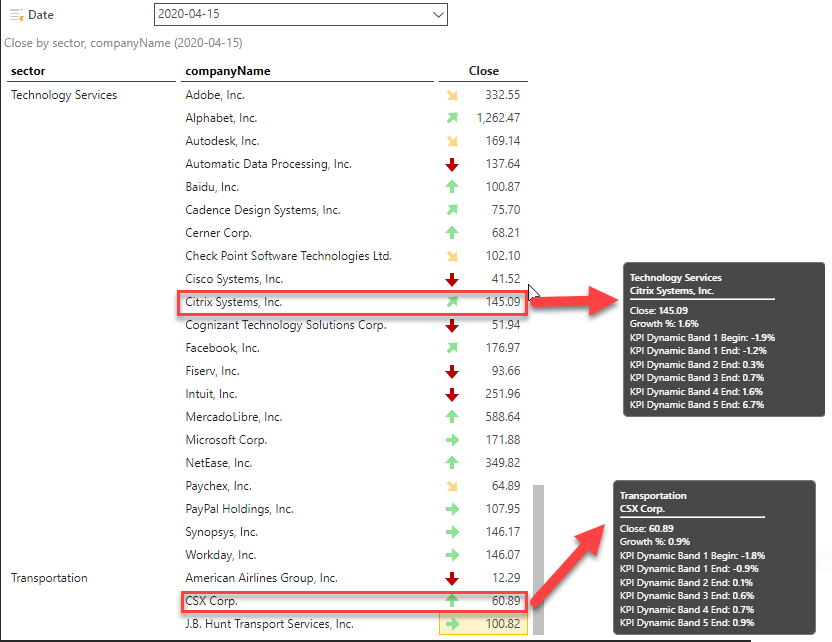Select the Microsoft Corp. company name
832x642 pixels.
[x=226, y=440]
